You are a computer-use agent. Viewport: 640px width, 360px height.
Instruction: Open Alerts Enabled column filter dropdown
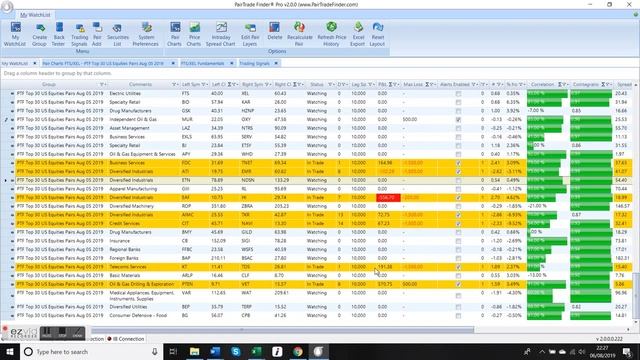474,84
